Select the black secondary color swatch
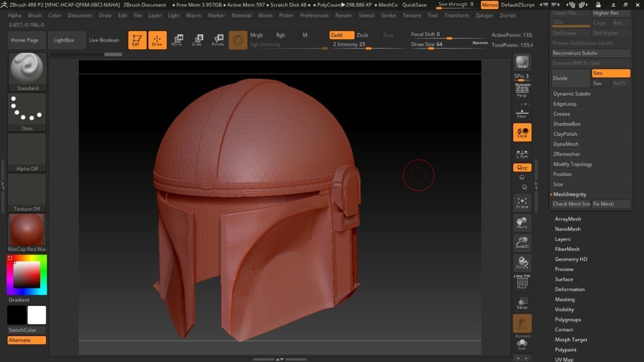Screen dimensions: 644x362 click(x=17, y=315)
